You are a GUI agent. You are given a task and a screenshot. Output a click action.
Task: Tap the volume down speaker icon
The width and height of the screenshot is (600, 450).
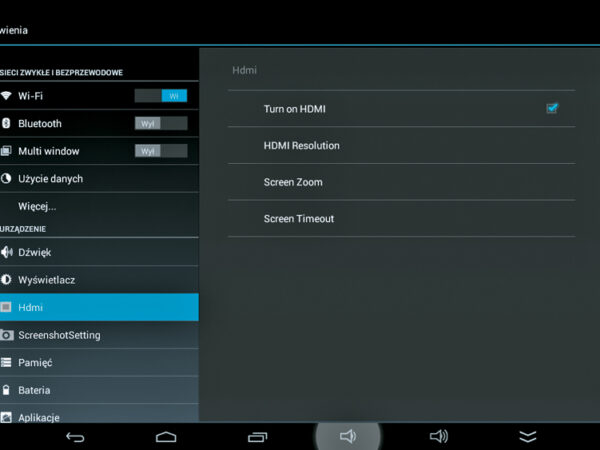click(348, 437)
